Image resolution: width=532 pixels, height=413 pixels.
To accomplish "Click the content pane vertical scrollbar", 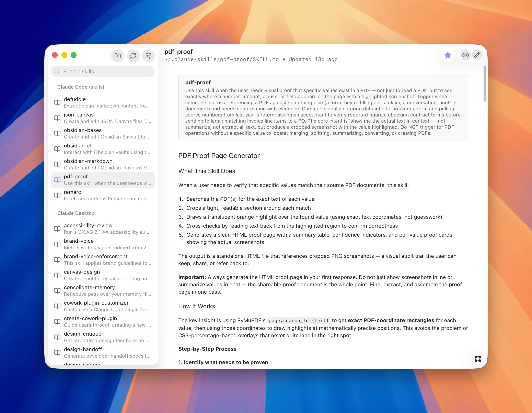I will pyautogui.click(x=485, y=83).
